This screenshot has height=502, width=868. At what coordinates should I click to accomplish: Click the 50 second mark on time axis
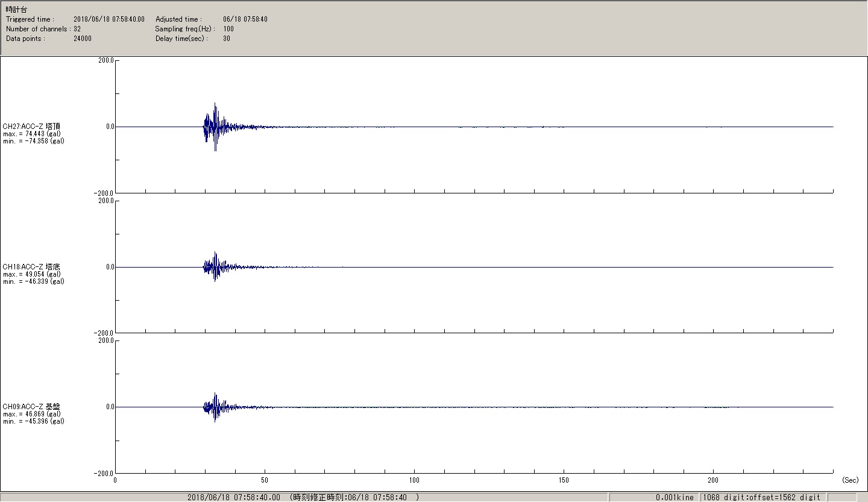coord(265,480)
